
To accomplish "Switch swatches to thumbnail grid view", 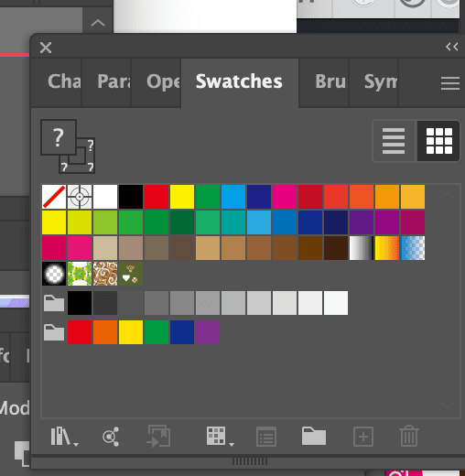I will [x=438, y=141].
